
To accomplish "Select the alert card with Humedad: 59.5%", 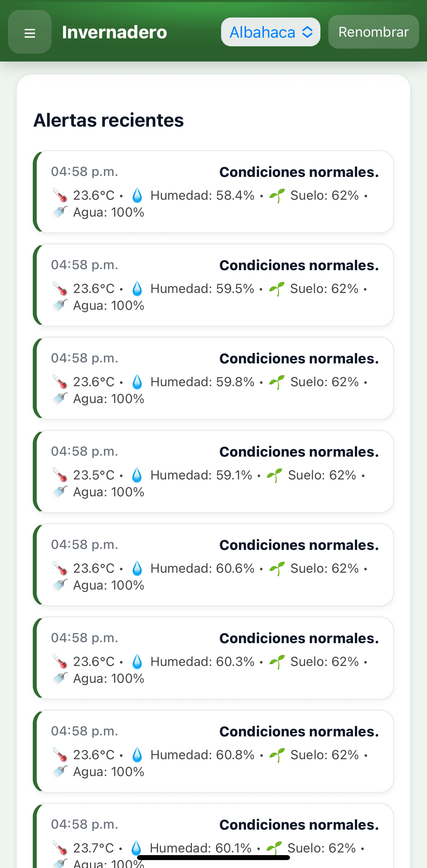I will [213, 285].
